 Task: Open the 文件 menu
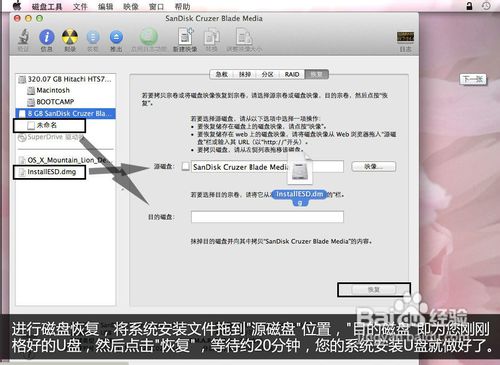(x=80, y=6)
